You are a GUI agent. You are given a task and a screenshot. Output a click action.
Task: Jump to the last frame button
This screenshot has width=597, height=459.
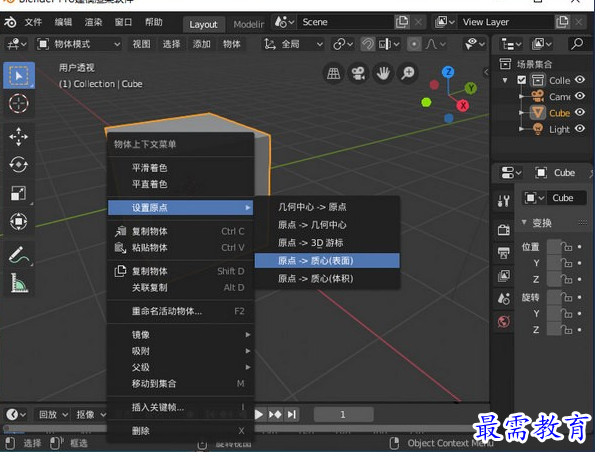coord(292,414)
